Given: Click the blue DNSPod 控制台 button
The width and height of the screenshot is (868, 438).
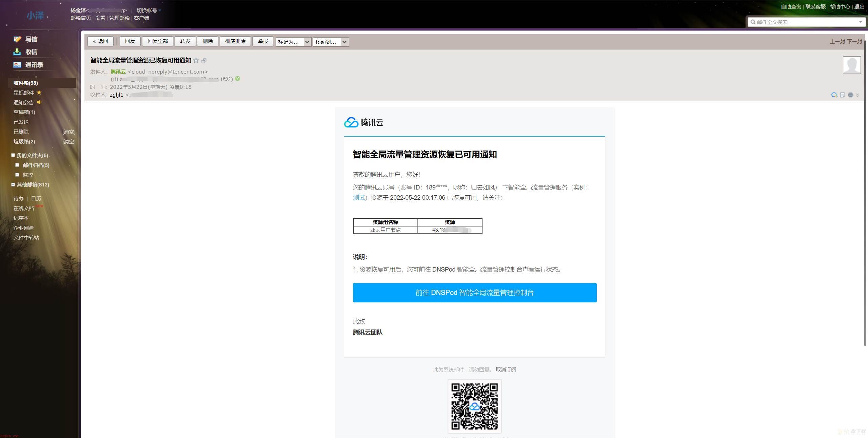Looking at the screenshot, I should click(475, 293).
